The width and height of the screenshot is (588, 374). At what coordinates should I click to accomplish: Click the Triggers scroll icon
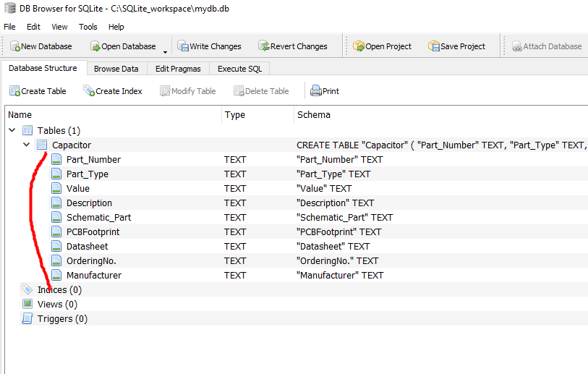[x=27, y=318]
